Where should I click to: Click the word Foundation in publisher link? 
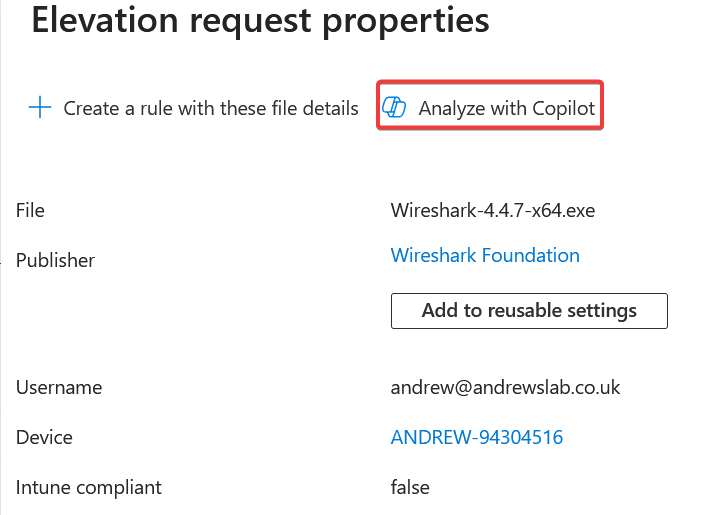pyautogui.click(x=530, y=255)
